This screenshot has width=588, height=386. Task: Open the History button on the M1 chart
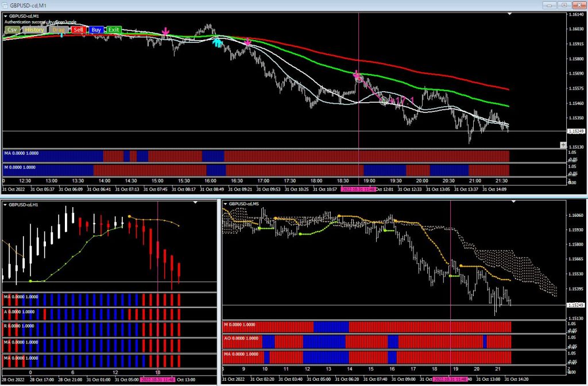pyautogui.click(x=34, y=30)
